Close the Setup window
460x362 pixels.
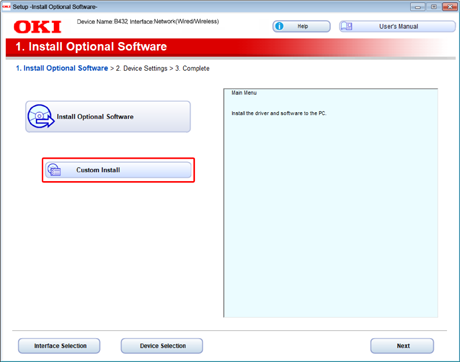tap(450, 7)
